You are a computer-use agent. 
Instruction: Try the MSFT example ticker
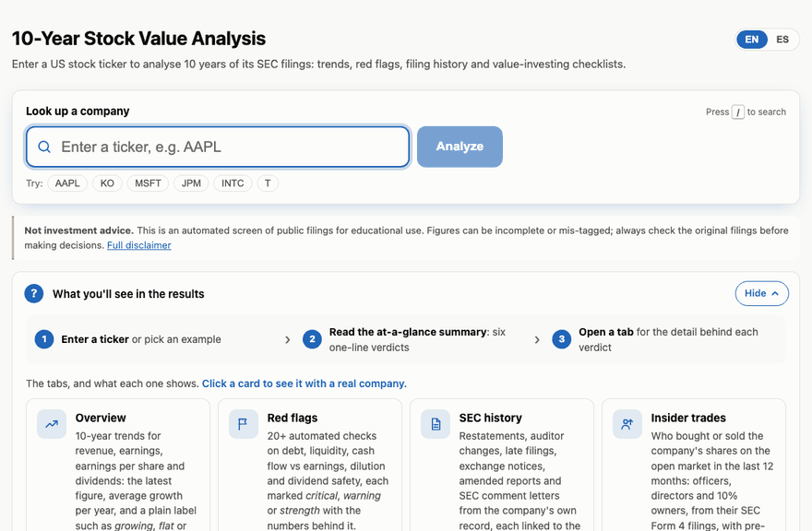click(x=148, y=183)
